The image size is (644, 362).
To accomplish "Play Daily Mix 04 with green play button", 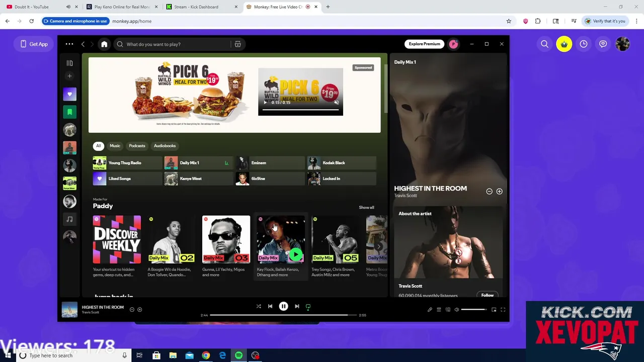I will [296, 255].
